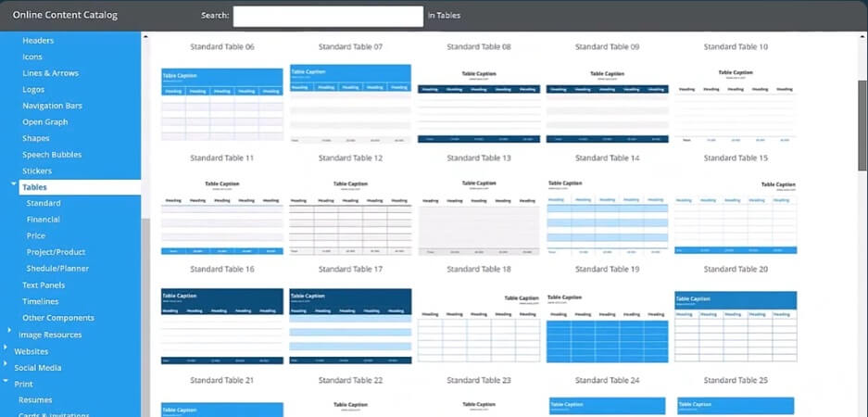Select Standard Table 24 thumbnail
Viewport: 868px width, 417px height.
(x=608, y=407)
